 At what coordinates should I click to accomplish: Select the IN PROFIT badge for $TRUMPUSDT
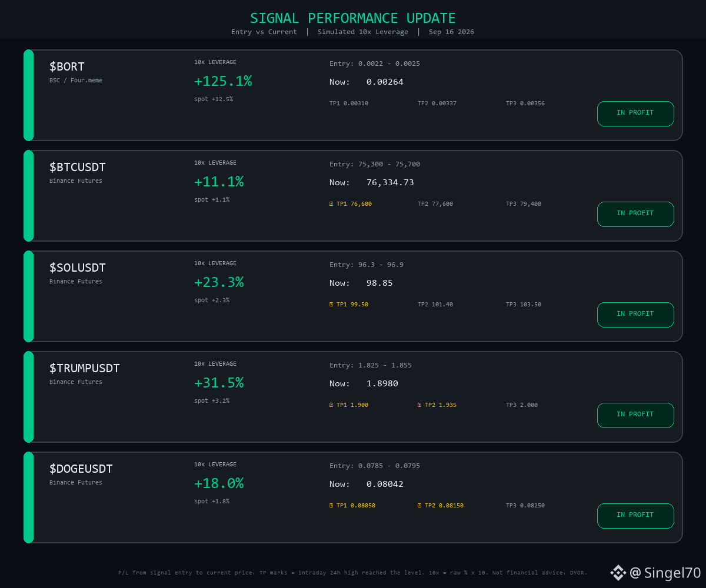[x=635, y=415]
